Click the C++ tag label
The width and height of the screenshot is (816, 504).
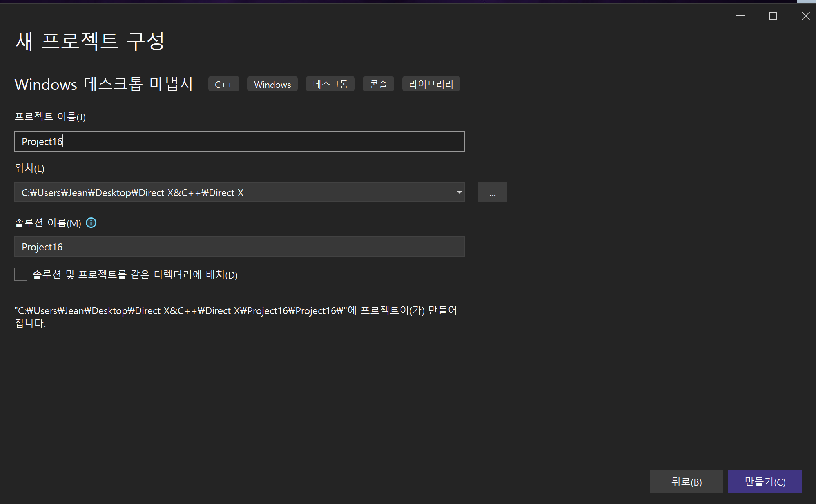pos(223,84)
